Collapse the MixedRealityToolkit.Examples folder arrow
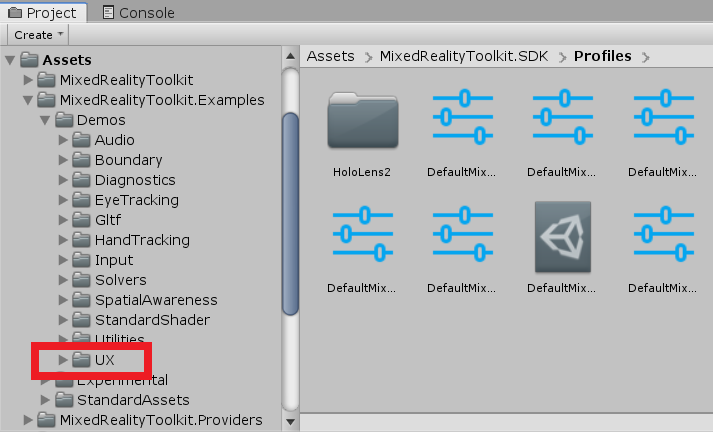The width and height of the screenshot is (713, 432). [28, 100]
